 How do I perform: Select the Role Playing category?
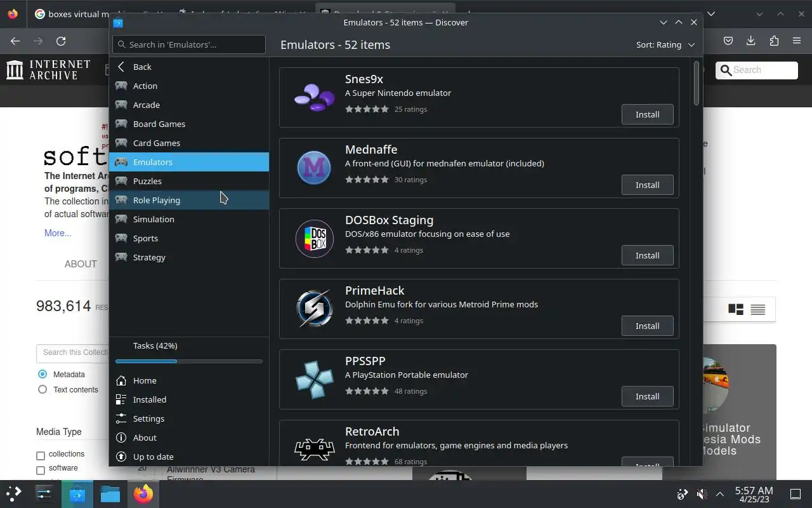[x=189, y=200]
